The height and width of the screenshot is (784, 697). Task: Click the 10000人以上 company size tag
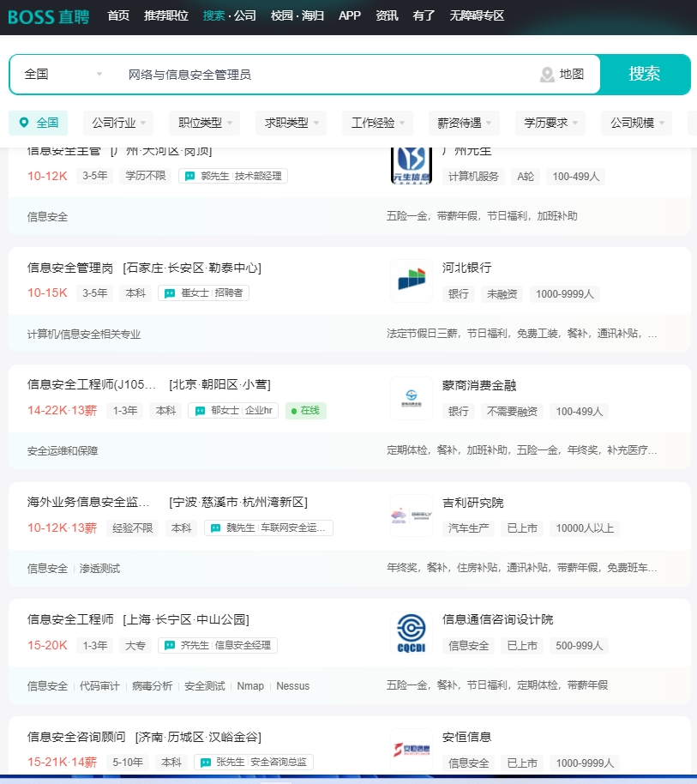point(585,528)
